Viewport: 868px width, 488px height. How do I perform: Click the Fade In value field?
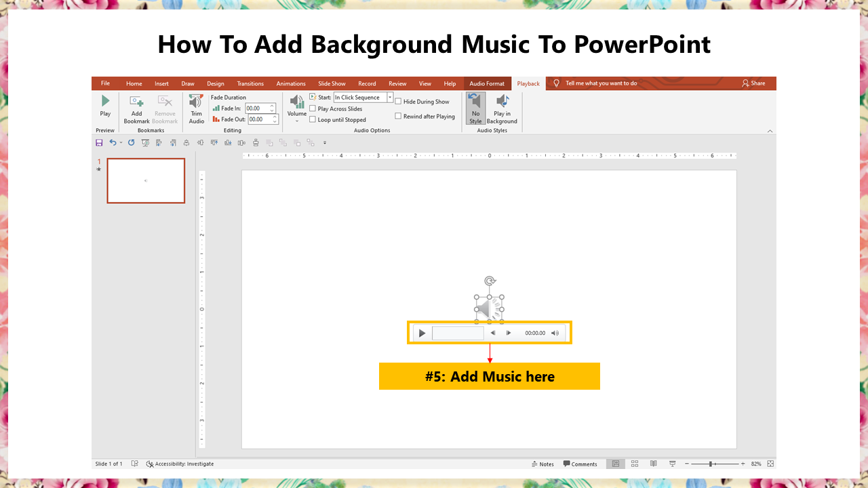coord(258,108)
